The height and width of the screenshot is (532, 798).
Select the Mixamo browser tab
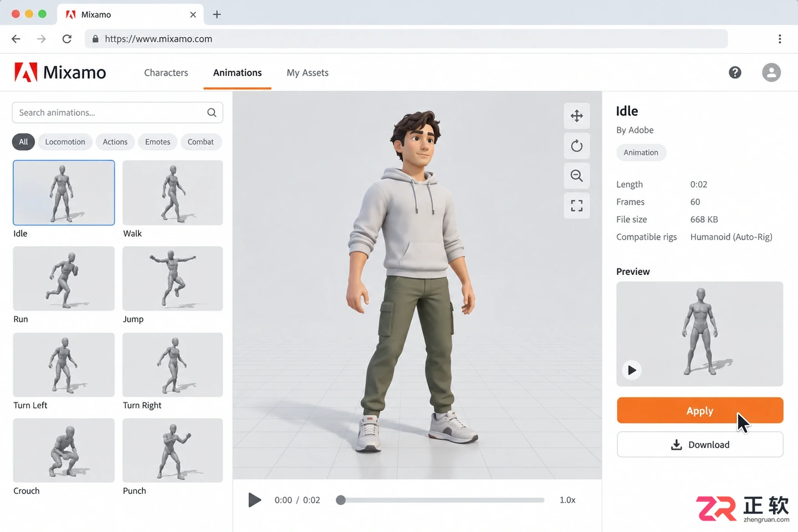[130, 14]
